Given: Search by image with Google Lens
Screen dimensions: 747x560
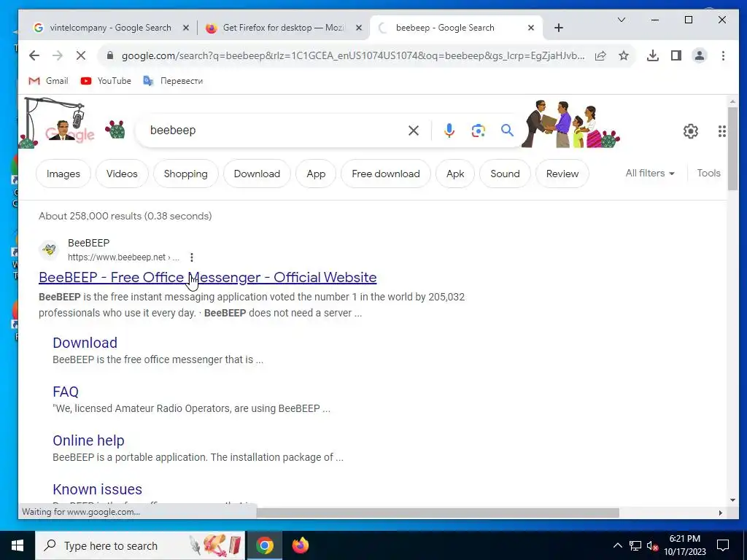Looking at the screenshot, I should (x=479, y=131).
